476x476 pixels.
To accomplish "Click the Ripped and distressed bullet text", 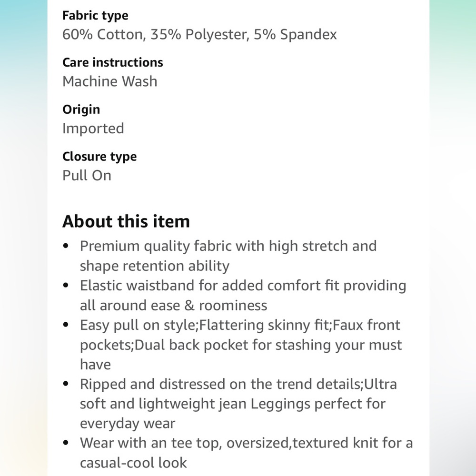I will point(238,384).
